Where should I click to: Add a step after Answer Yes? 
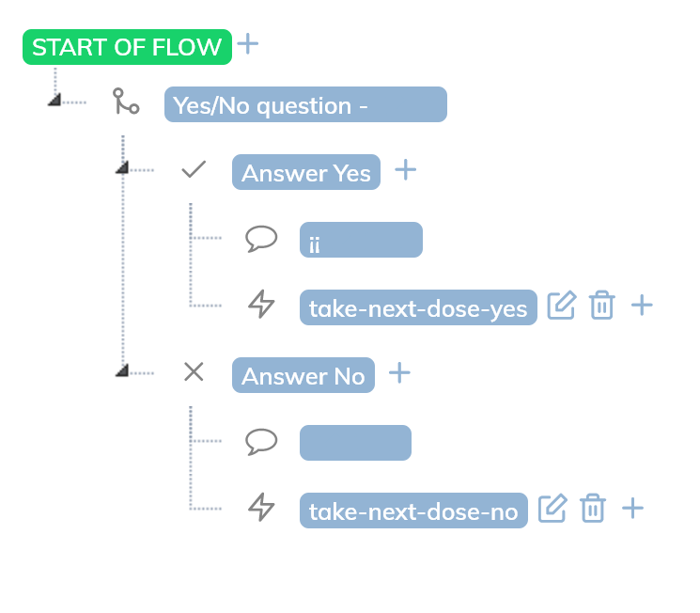[x=406, y=170]
